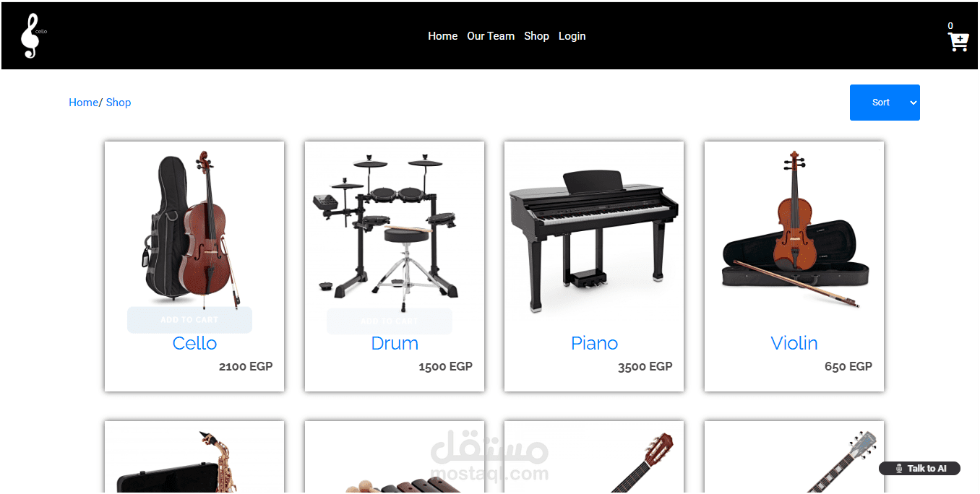The image size is (980, 494).
Task: Open the Our Team menu item
Action: click(491, 36)
